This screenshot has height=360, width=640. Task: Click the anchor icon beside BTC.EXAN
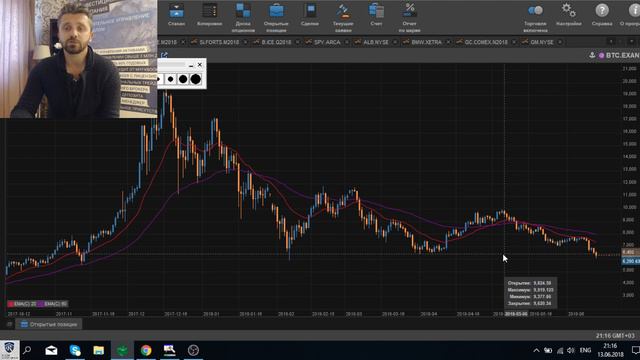tap(592, 55)
